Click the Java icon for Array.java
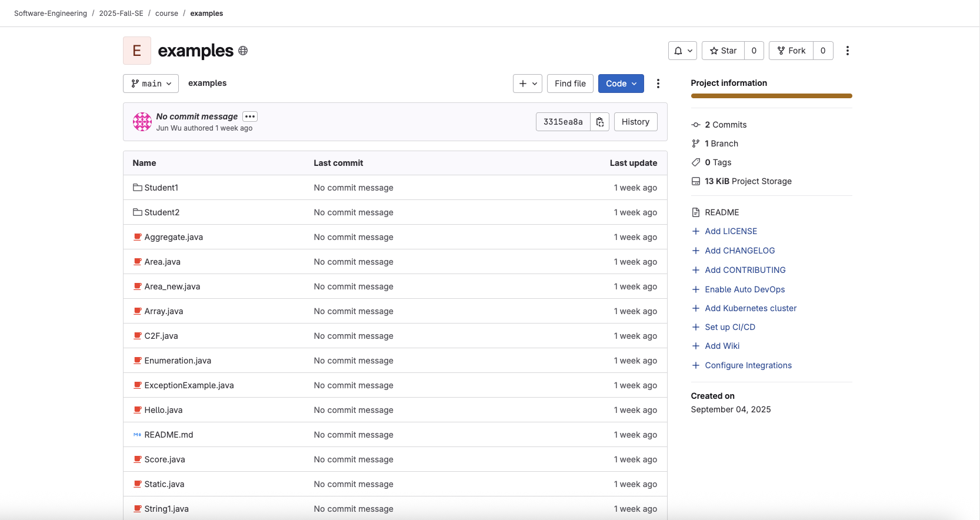This screenshot has height=520, width=980. click(138, 311)
